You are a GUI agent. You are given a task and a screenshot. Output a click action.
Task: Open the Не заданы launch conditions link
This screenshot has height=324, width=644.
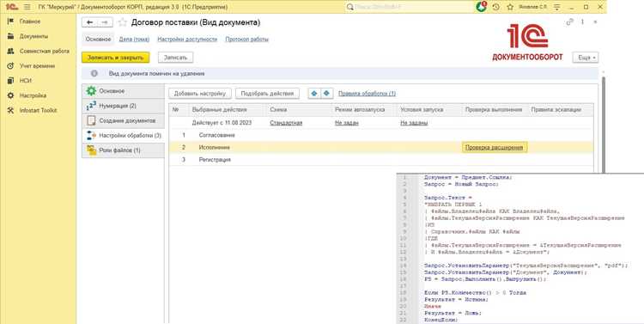414,123
